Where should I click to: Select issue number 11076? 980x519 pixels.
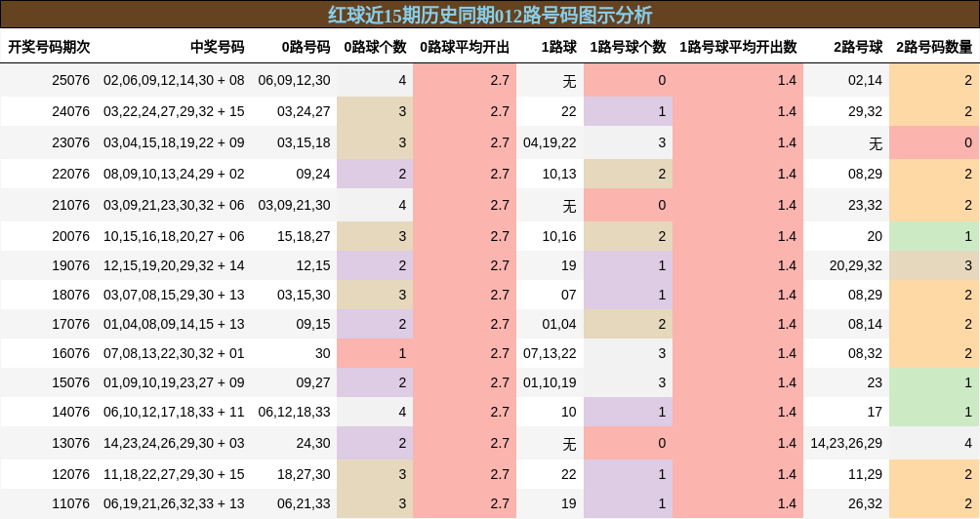tap(70, 504)
